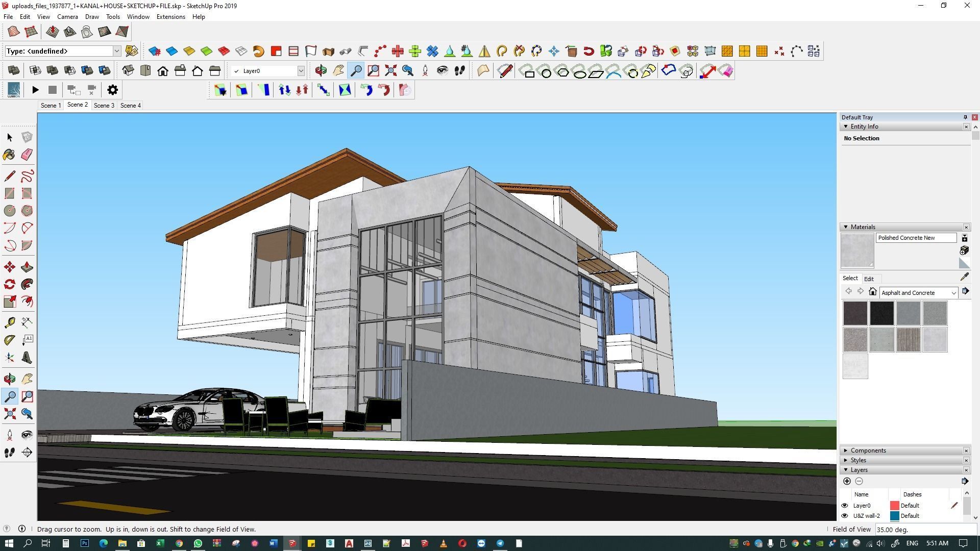Collapse the Entity Info panel

[x=846, y=127]
